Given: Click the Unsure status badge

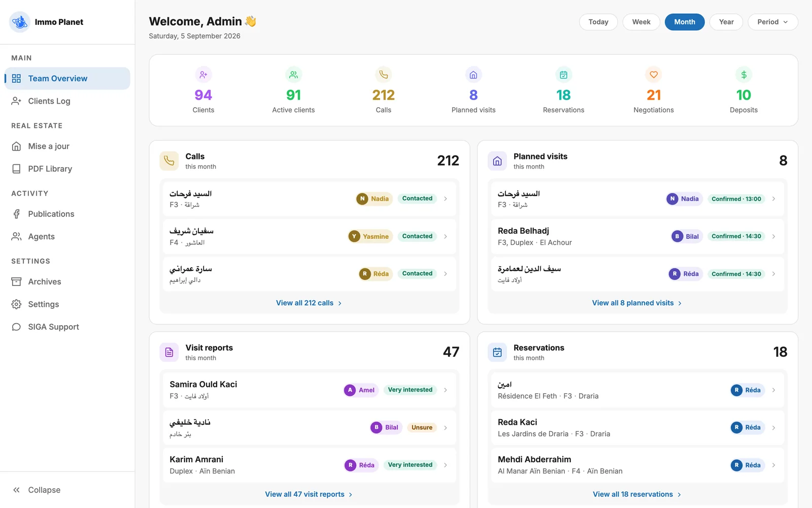Looking at the screenshot, I should (422, 428).
